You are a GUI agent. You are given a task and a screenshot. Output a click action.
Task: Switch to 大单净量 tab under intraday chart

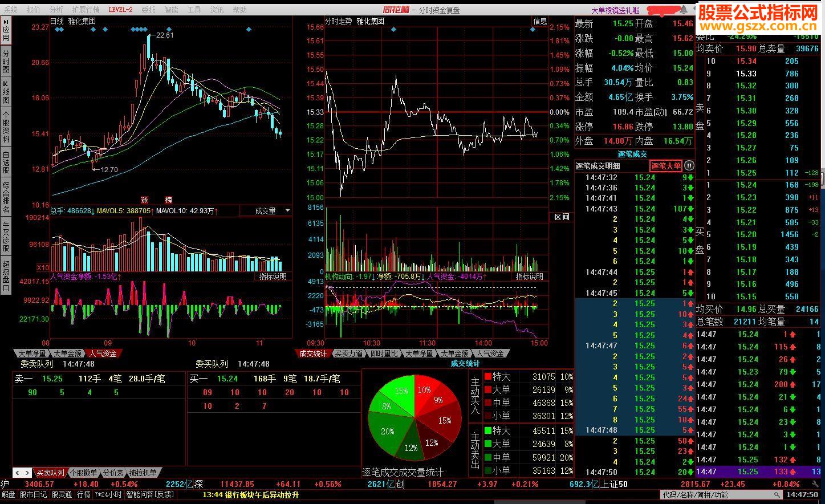click(419, 353)
